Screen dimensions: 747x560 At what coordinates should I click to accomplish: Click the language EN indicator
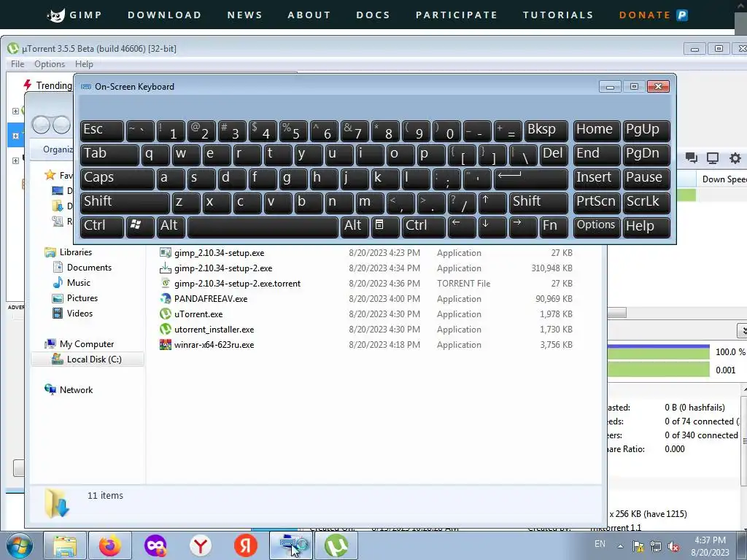pyautogui.click(x=600, y=544)
